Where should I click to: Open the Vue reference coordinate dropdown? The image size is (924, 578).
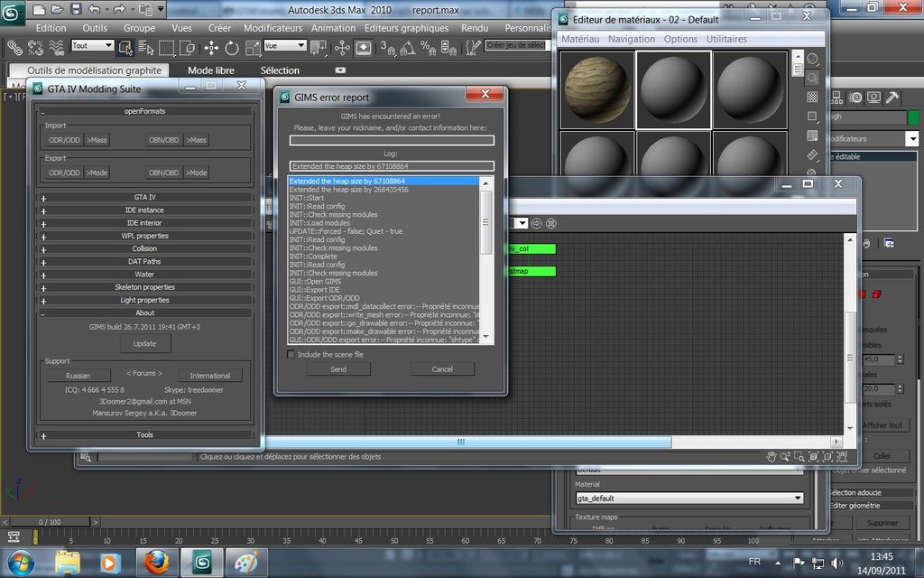(x=285, y=45)
